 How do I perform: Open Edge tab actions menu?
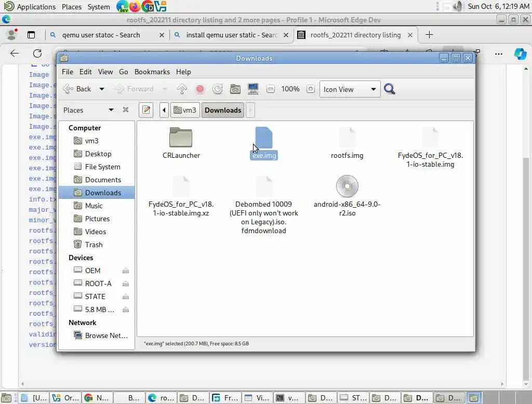click(x=31, y=35)
